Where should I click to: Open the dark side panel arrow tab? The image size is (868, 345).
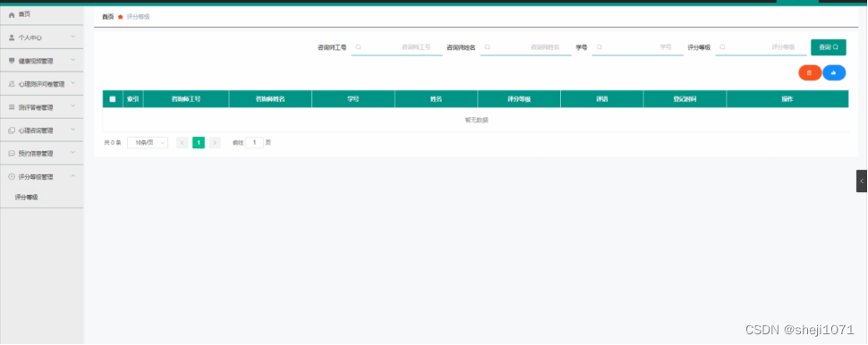pos(862,181)
